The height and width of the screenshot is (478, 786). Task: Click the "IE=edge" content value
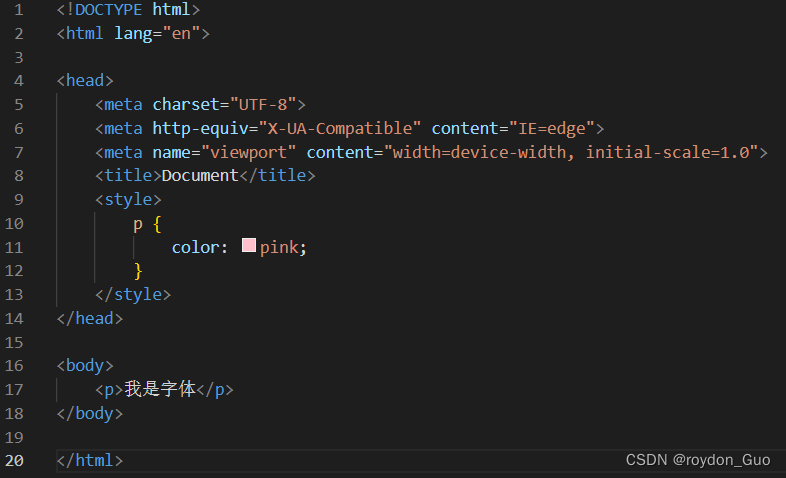[x=552, y=128]
